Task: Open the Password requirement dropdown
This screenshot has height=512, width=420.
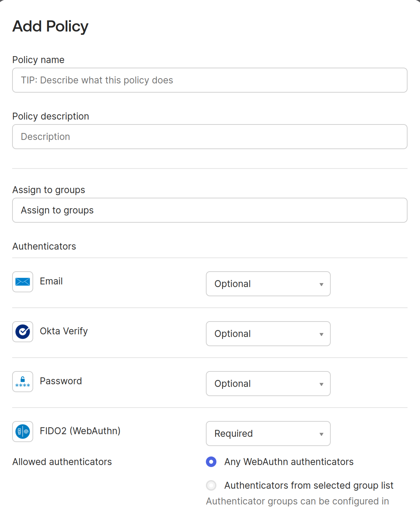Action: [268, 384]
